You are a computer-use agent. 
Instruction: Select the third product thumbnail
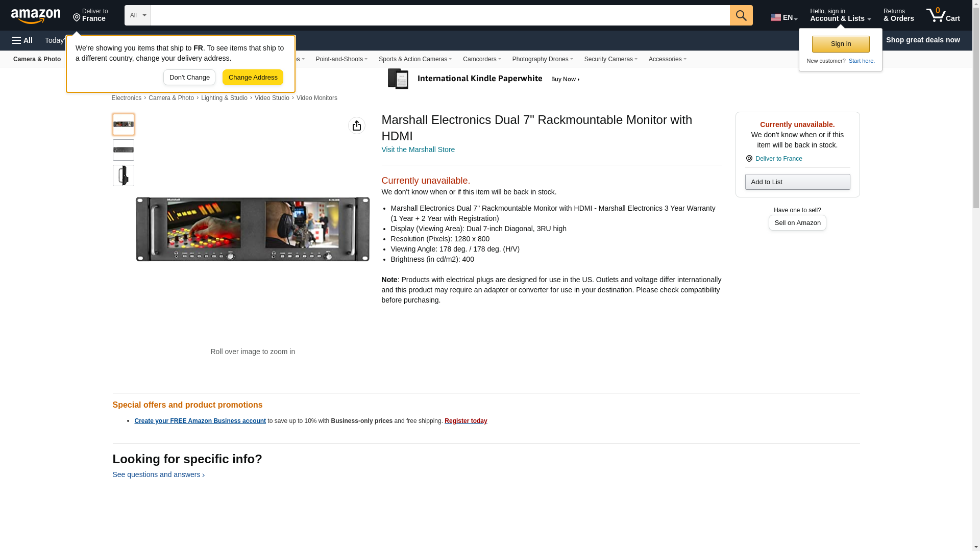[123, 176]
